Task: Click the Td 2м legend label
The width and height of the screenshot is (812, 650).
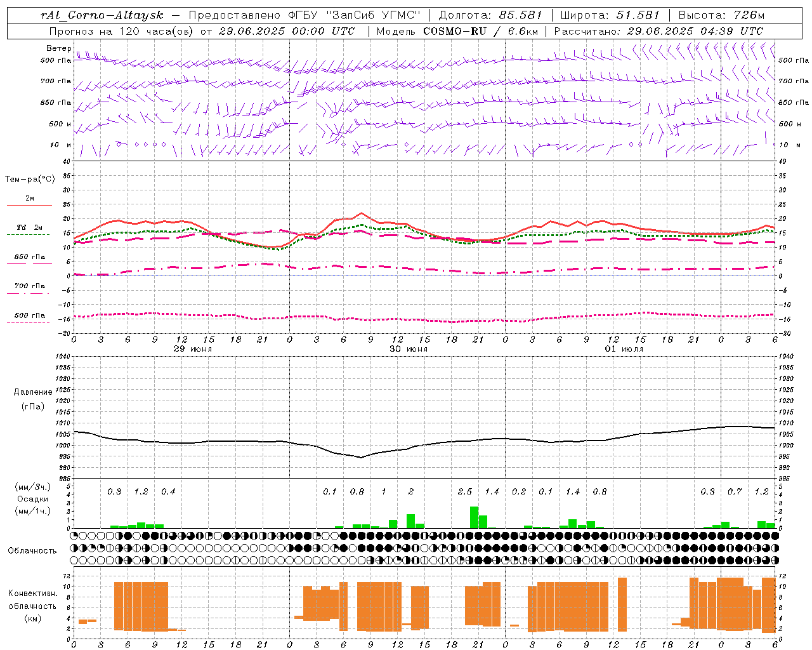Action: [x=30, y=227]
